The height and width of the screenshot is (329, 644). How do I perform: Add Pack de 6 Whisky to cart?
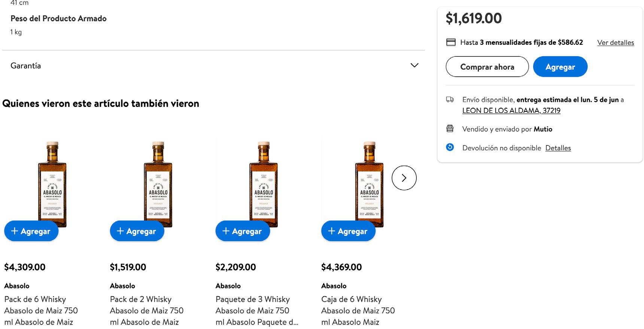point(31,231)
